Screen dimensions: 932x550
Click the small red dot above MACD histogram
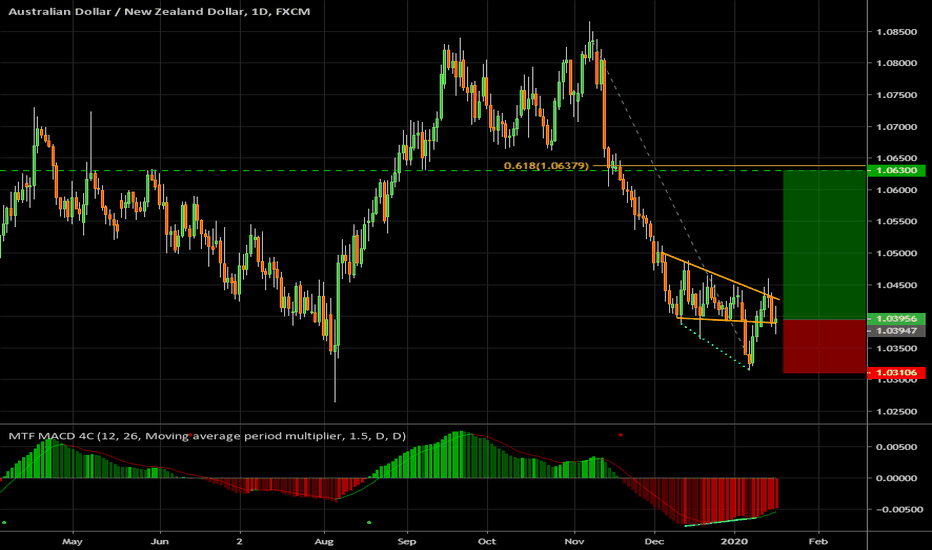point(621,435)
